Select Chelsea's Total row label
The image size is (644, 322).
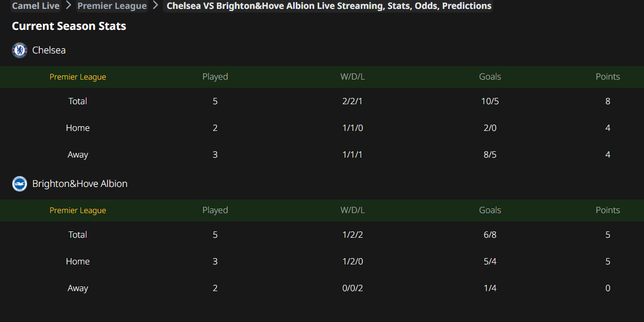(78, 101)
